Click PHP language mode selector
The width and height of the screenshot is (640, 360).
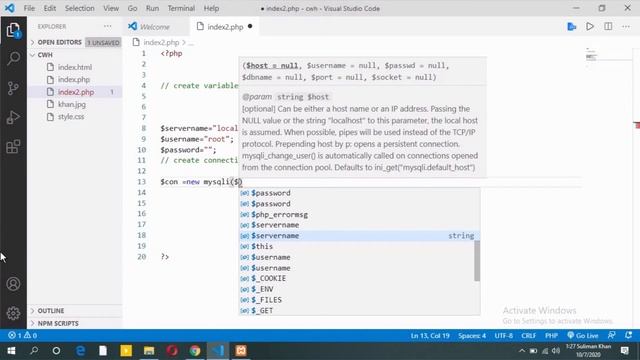551,336
